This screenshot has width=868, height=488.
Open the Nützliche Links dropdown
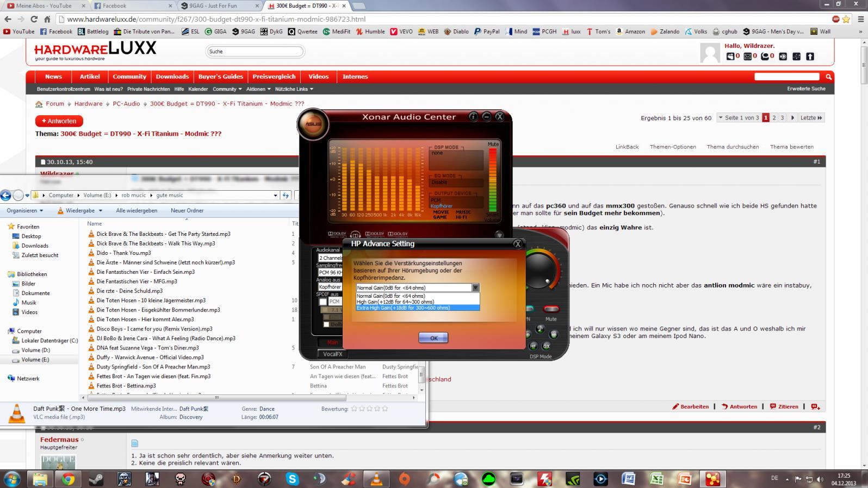(294, 89)
